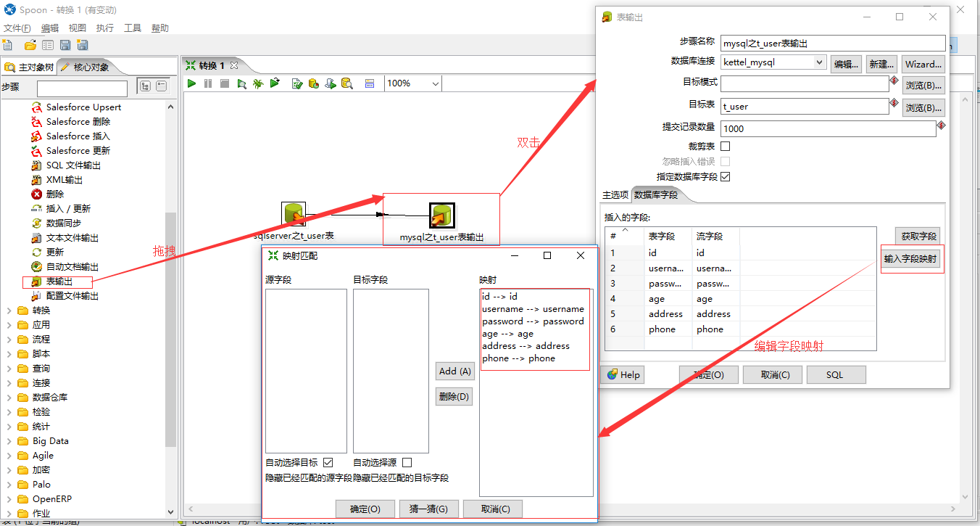Run the transformation with the green play icon

[x=192, y=83]
